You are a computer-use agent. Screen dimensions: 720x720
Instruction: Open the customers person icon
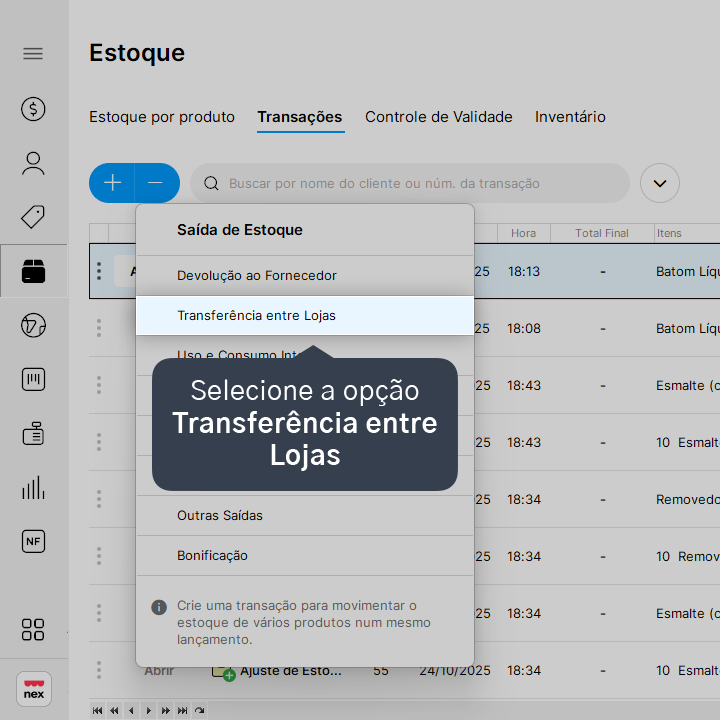click(x=33, y=163)
